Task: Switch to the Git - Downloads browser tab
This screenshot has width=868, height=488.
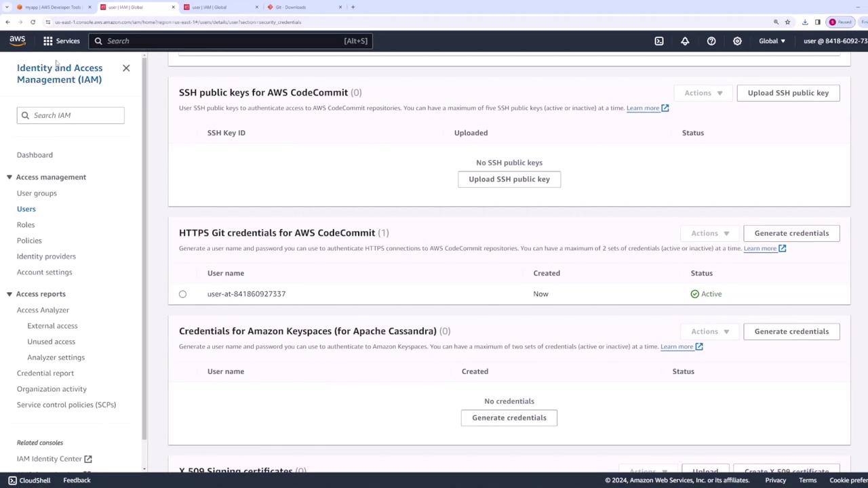Action: 304,7
